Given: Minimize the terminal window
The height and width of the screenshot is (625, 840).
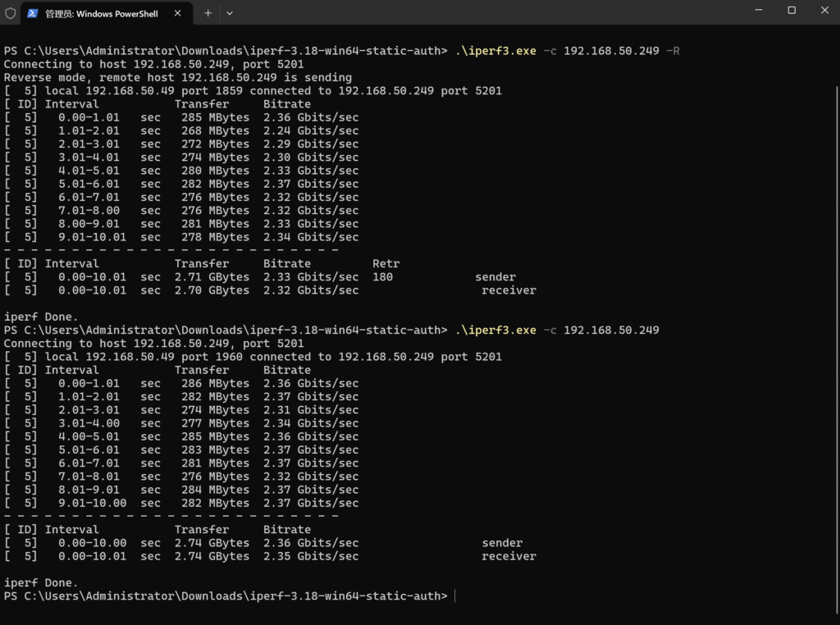Looking at the screenshot, I should tap(760, 11).
